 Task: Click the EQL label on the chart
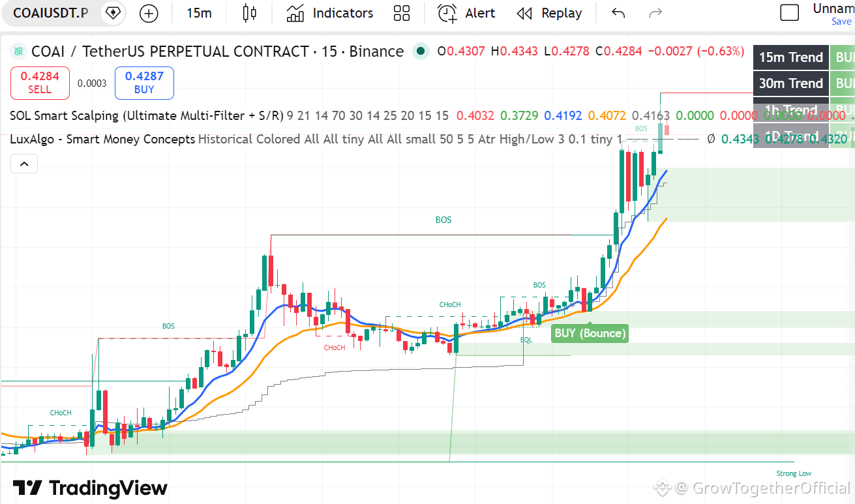pos(526,340)
